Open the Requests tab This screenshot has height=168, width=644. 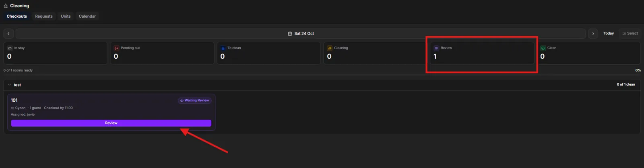click(x=44, y=16)
